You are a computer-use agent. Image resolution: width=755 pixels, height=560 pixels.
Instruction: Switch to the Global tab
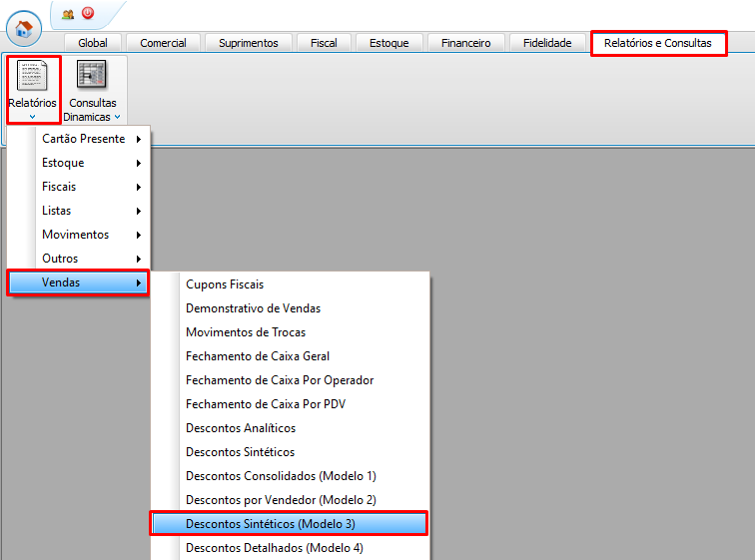pyautogui.click(x=93, y=43)
